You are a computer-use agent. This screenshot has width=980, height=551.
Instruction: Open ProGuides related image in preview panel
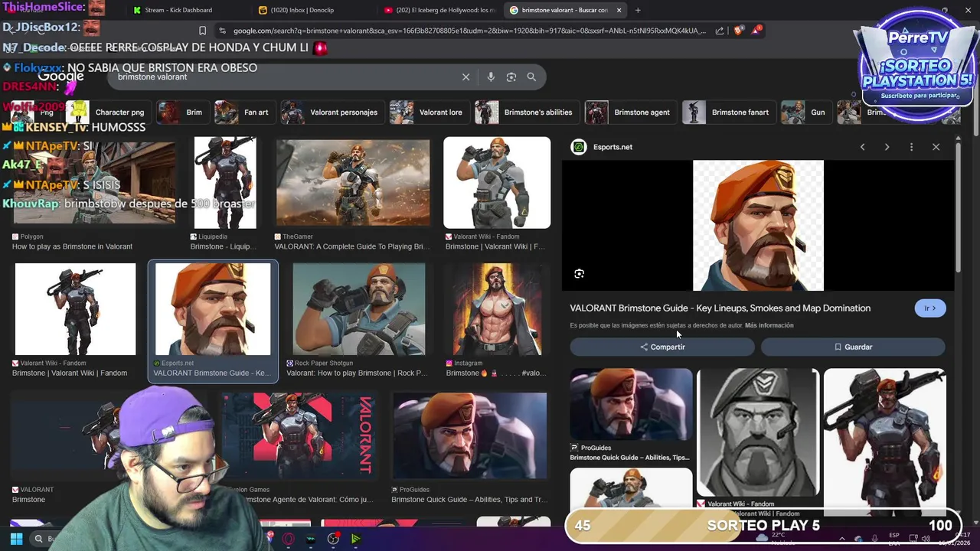(x=631, y=405)
